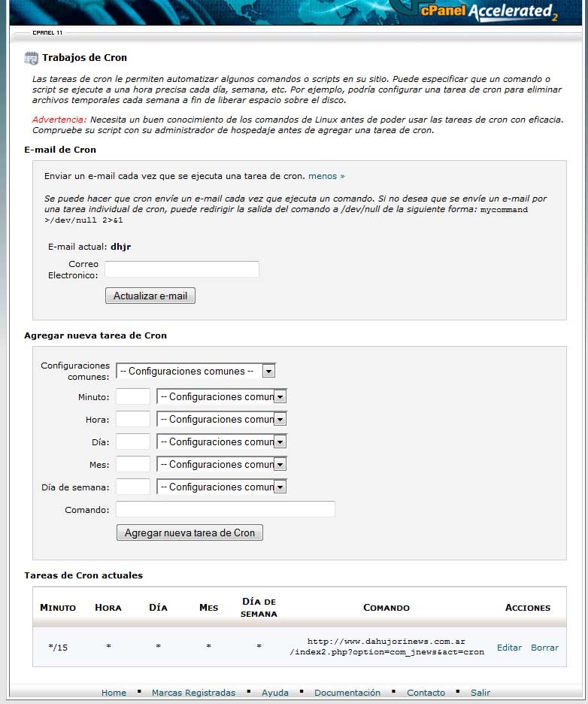Click Editar for the cron job
The height and width of the screenshot is (704, 588).
[510, 648]
